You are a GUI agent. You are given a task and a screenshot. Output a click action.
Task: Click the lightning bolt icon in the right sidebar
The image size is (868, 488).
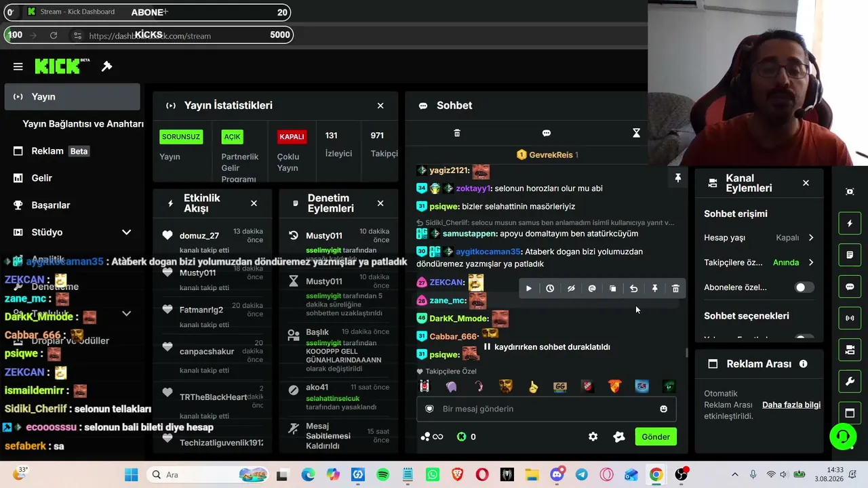click(850, 223)
